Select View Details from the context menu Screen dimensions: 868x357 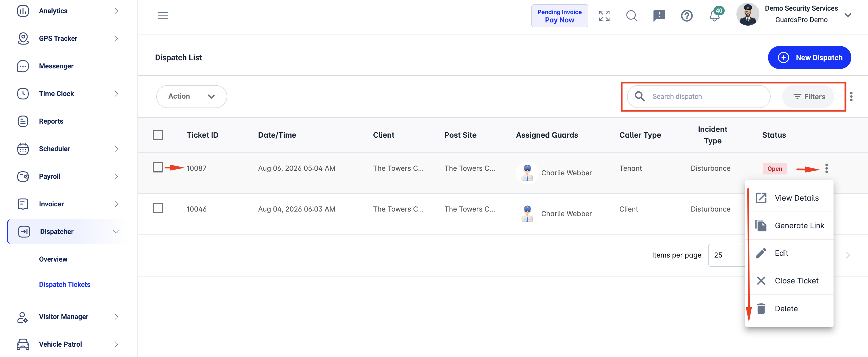[x=789, y=198]
